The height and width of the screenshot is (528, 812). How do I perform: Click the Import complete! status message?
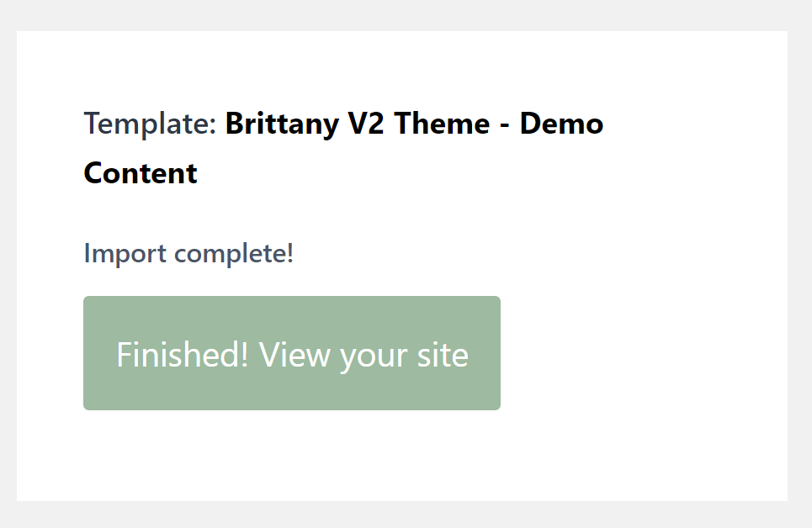point(188,253)
